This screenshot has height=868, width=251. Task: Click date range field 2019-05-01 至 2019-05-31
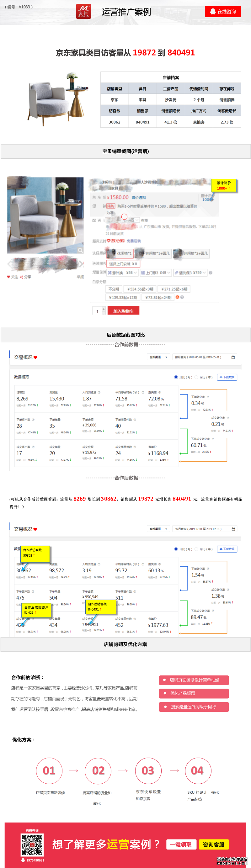click(205, 357)
